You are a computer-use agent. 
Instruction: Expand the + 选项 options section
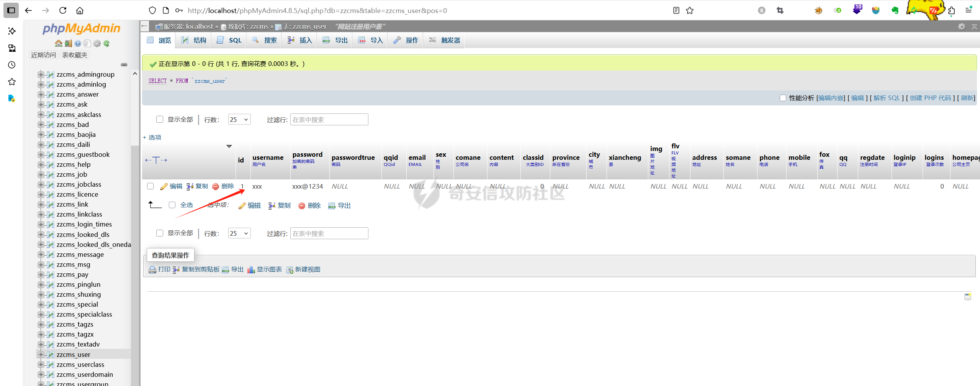click(152, 137)
